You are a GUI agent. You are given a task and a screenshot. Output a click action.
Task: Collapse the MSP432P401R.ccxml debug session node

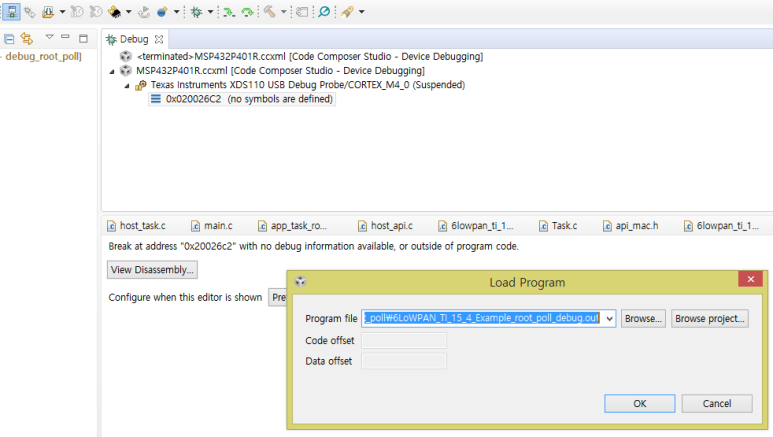112,71
